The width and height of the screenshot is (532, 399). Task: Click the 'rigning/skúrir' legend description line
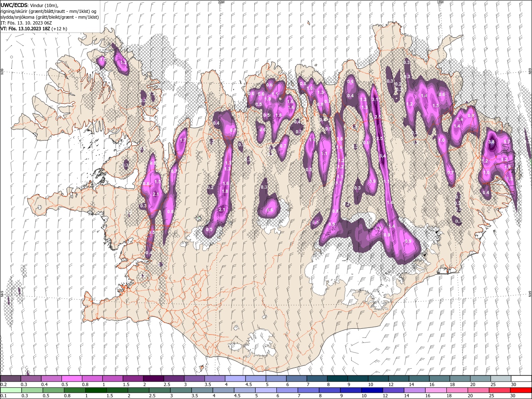coord(49,11)
